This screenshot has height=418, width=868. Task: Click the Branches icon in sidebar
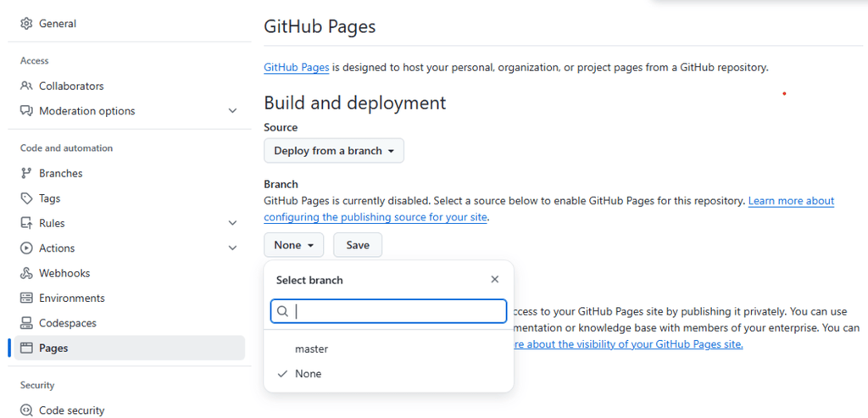coord(26,173)
